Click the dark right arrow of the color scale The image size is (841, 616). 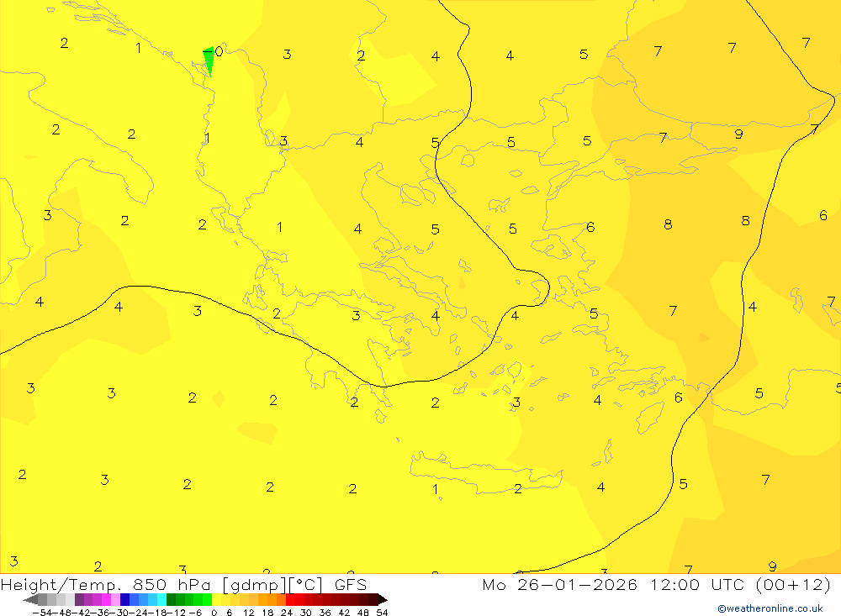coord(381,599)
